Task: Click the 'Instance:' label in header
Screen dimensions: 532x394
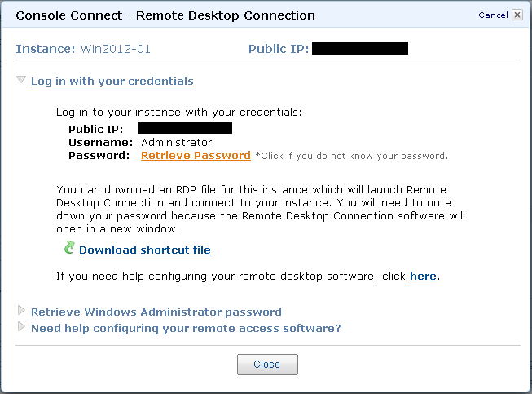Action: pyautogui.click(x=46, y=49)
